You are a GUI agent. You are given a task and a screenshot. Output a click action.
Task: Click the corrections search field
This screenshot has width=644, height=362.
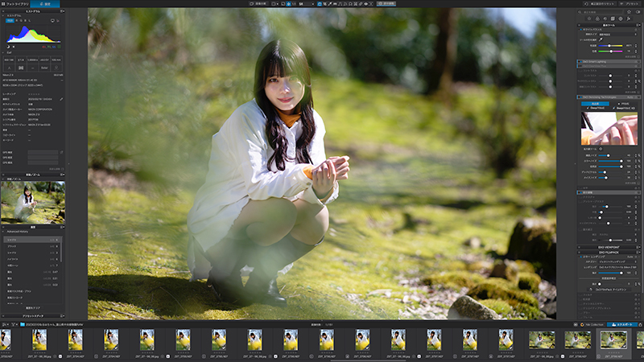pos(600,12)
